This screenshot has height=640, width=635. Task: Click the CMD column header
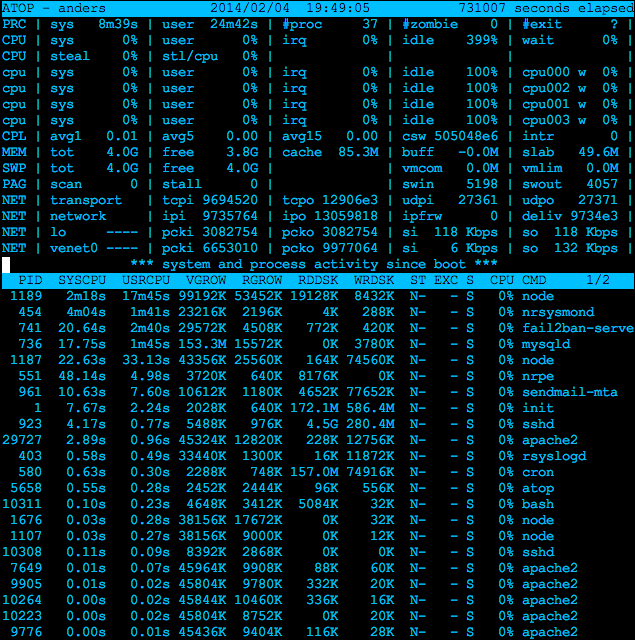click(534, 280)
